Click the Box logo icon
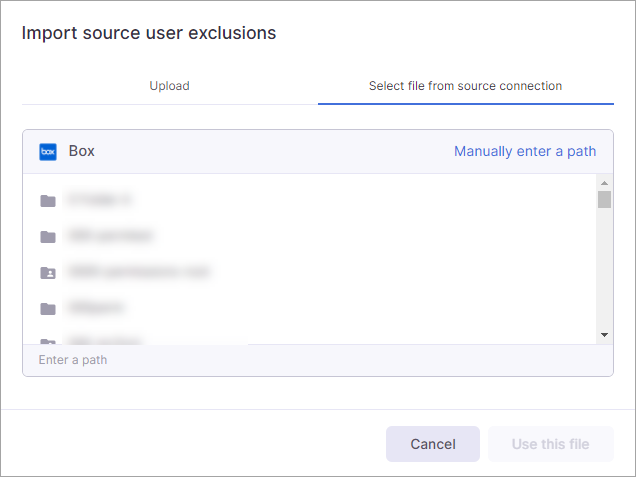636x477 pixels. pos(48,152)
